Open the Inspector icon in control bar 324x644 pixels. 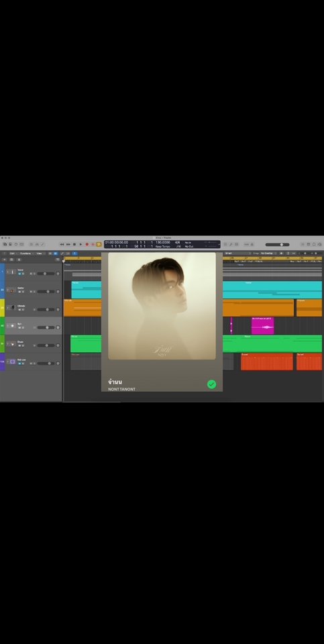coord(10,244)
